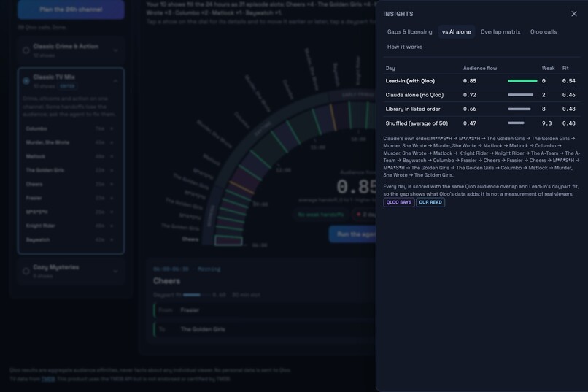Click the 0.85 audience flow value
Screen dimensions: 588x392
coord(470,81)
